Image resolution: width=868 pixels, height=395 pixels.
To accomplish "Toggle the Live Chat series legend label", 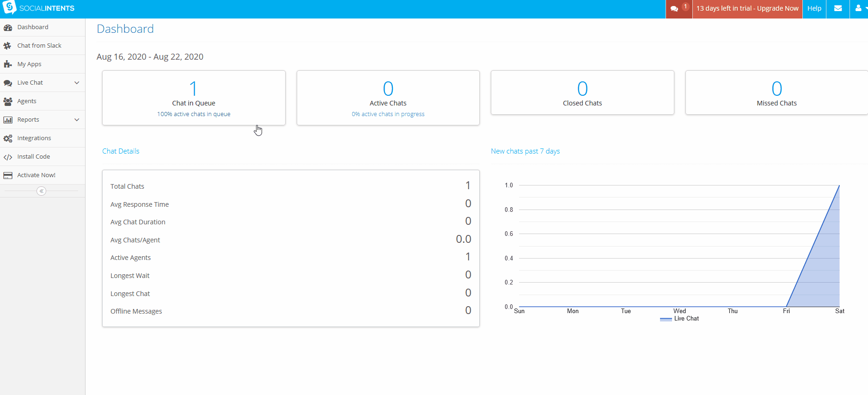I will pos(686,319).
